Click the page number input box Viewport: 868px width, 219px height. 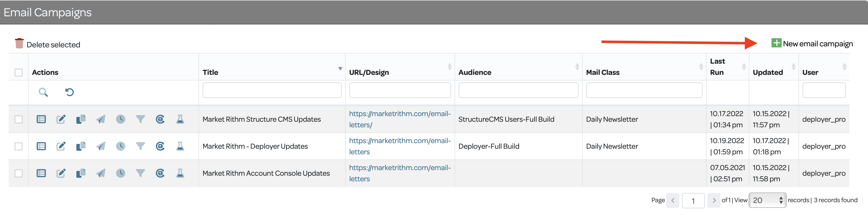pyautogui.click(x=693, y=201)
